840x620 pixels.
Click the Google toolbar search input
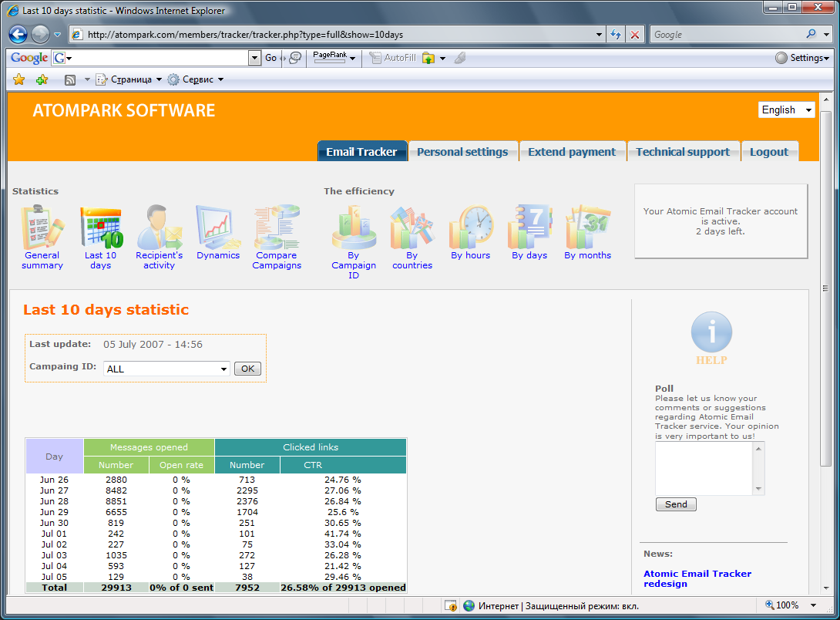click(159, 58)
